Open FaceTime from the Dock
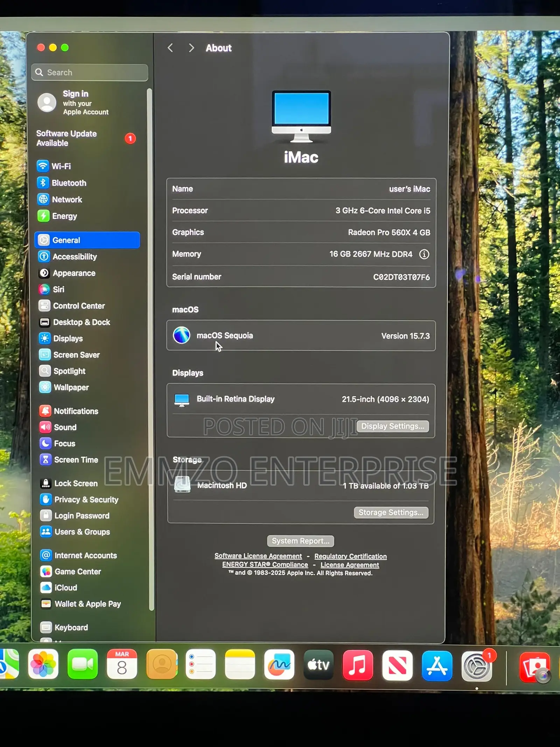Viewport: 560px width, 747px height. click(x=83, y=664)
